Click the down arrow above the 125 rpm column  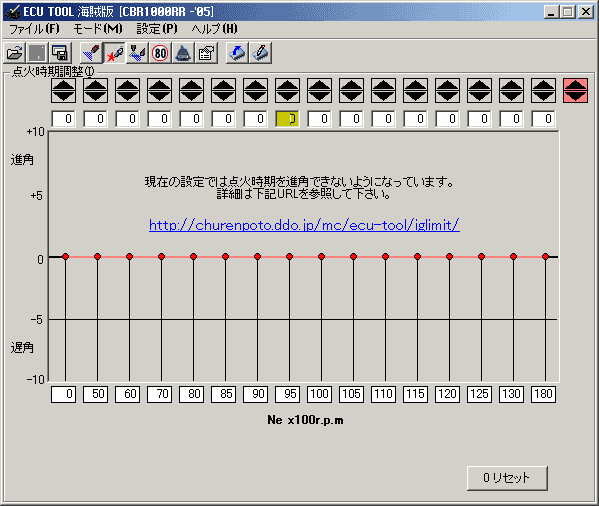tap(479, 96)
